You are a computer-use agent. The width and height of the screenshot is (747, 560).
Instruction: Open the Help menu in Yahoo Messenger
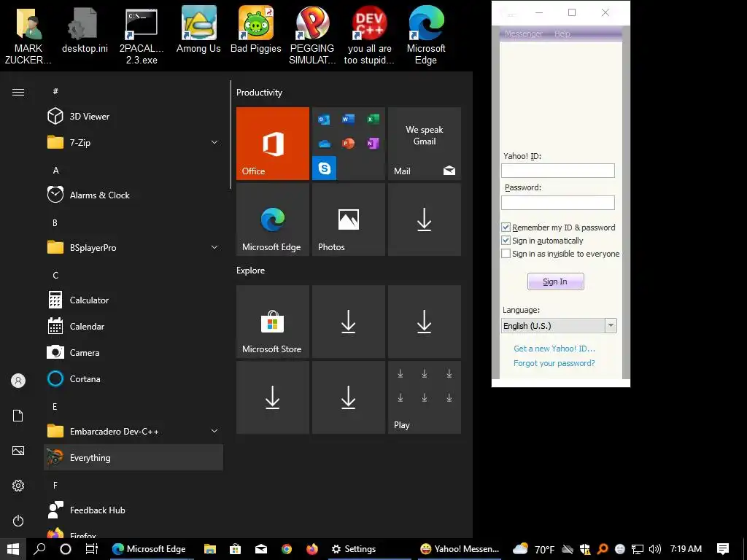562,34
